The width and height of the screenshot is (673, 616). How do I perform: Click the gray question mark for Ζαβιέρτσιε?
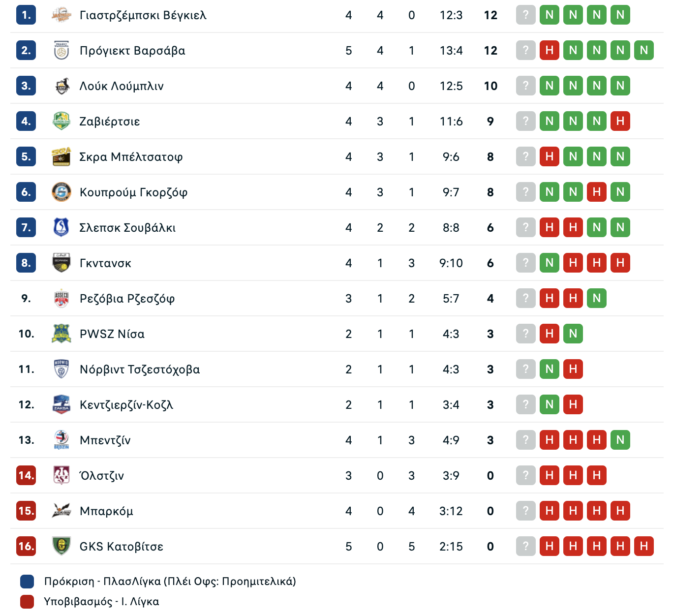coord(526,121)
